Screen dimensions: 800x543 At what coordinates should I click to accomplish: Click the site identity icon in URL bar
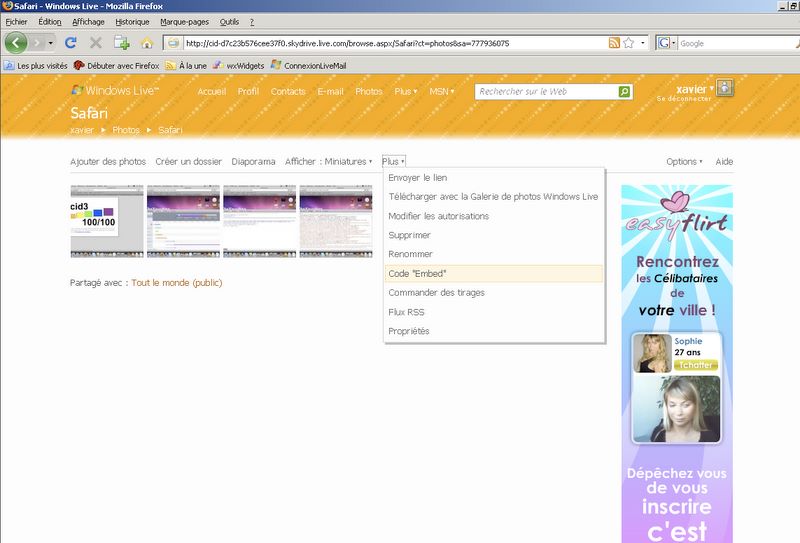click(173, 43)
